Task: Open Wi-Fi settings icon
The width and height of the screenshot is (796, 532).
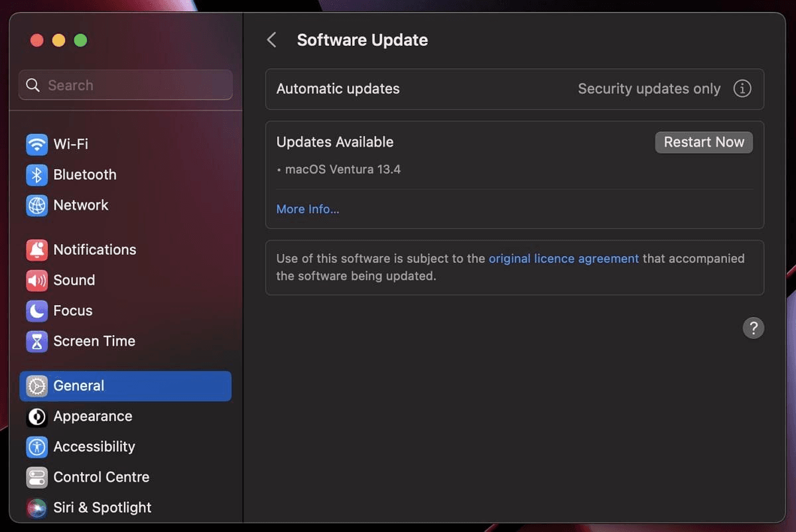Action: [x=36, y=144]
